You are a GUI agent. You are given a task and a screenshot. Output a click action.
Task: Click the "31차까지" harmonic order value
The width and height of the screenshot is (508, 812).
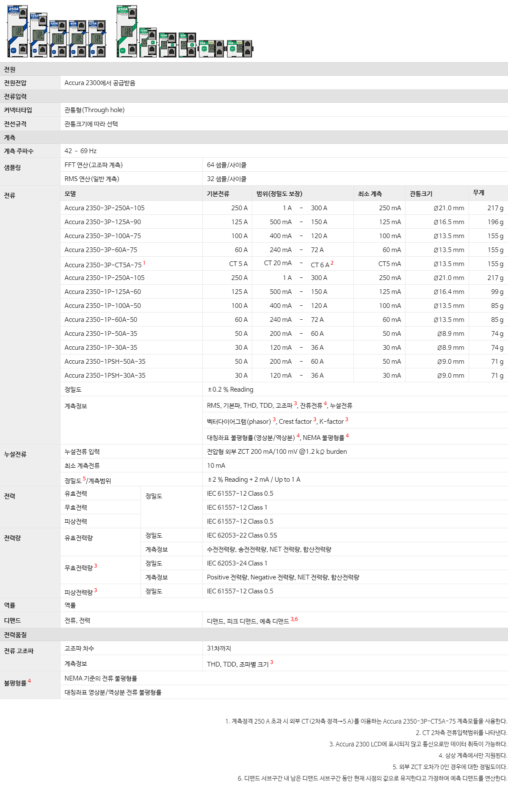tap(219, 648)
